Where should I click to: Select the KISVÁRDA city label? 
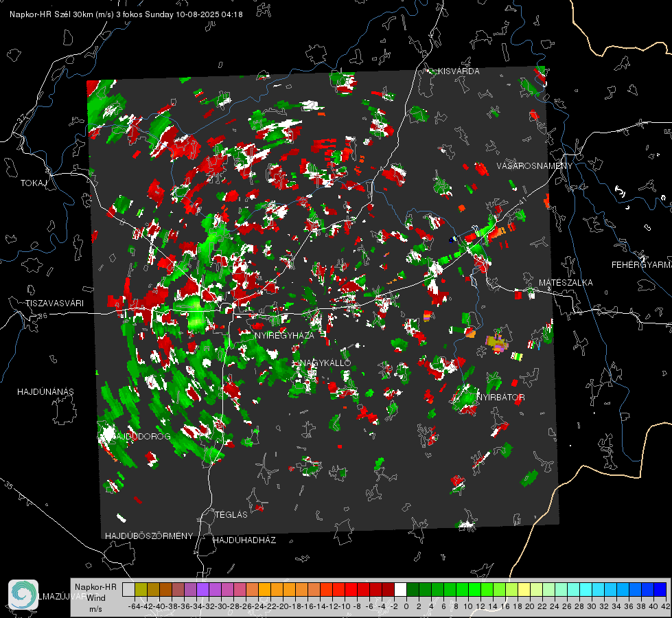(458, 71)
